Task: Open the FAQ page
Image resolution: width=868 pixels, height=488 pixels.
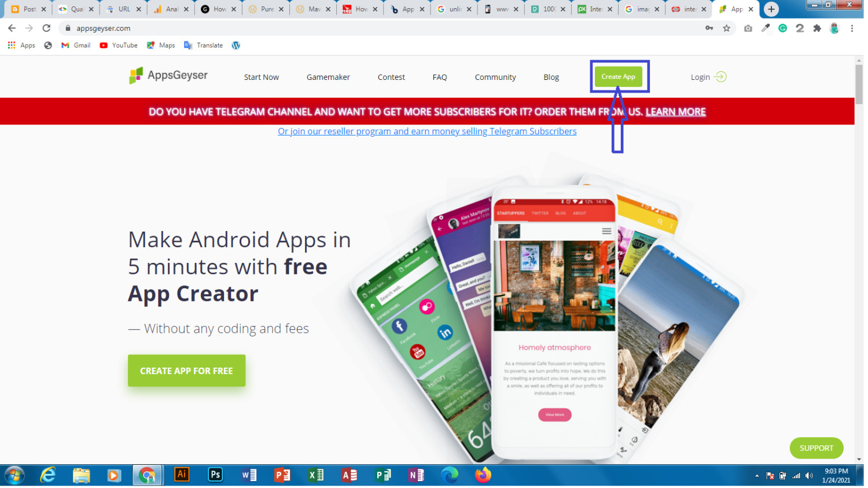Action: click(440, 77)
